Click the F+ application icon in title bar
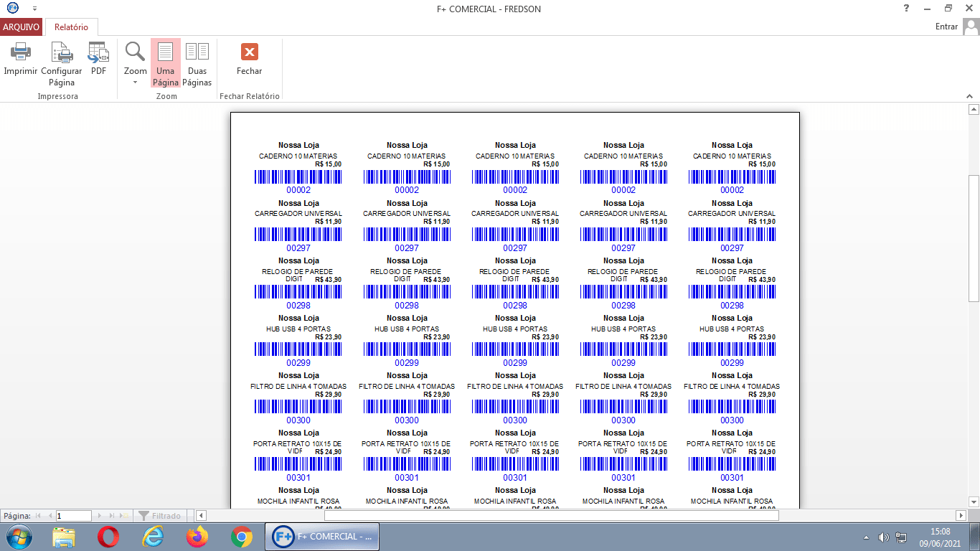Viewport: 980px width, 551px height. point(12,9)
